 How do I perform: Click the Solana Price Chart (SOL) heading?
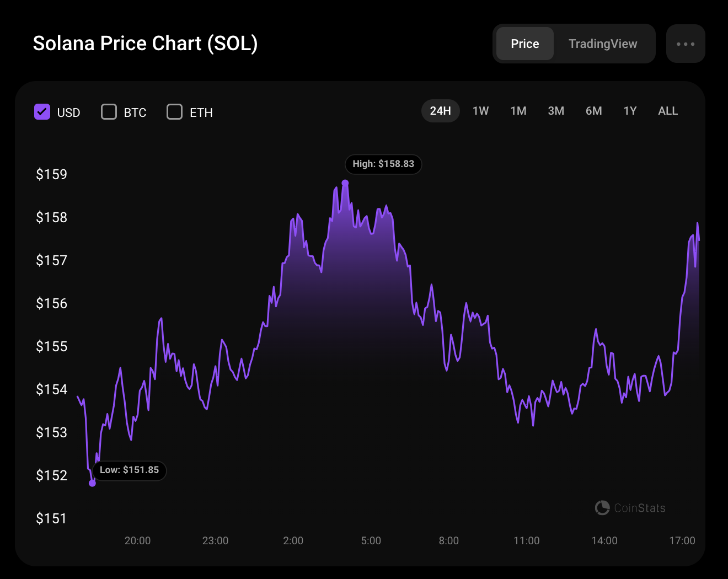coord(145,44)
